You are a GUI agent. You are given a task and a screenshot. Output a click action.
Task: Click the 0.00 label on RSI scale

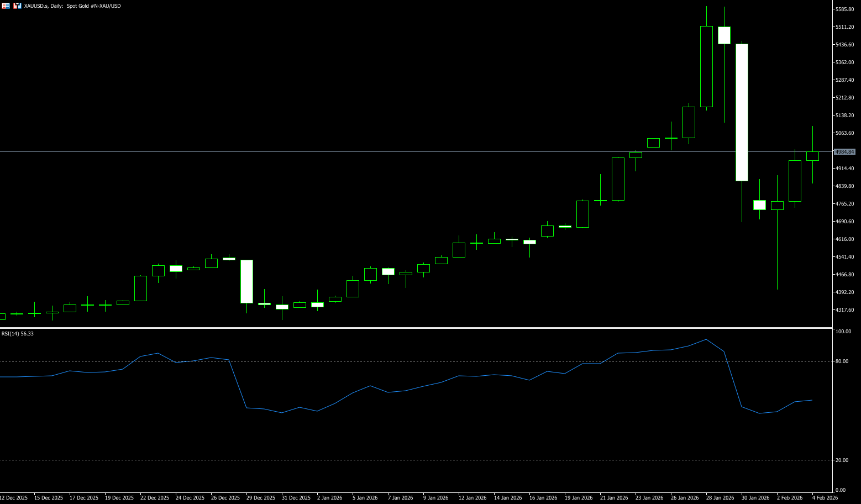(x=841, y=490)
